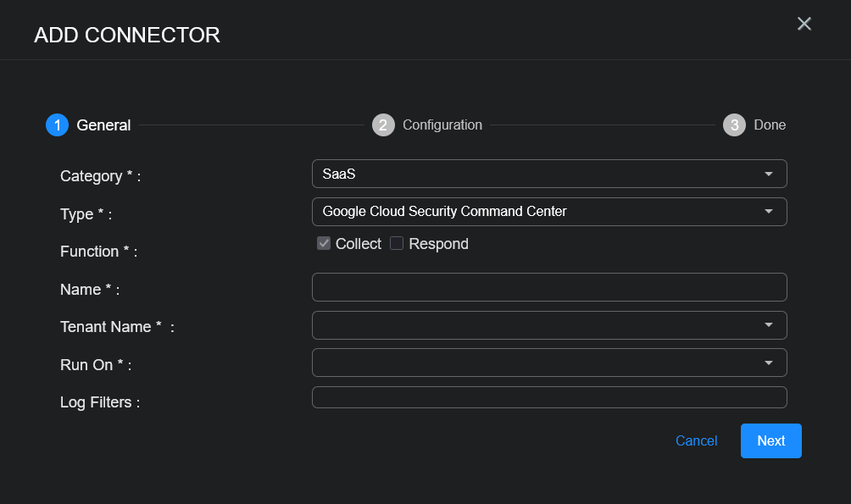Viewport: 851px width, 504px height.
Task: Close the Add Connector dialog
Action: (x=804, y=24)
